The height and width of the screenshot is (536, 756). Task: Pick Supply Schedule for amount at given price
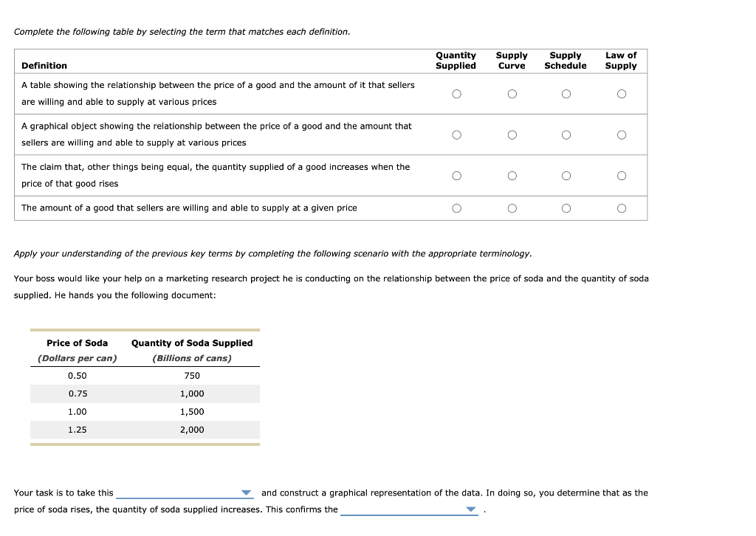pyautogui.click(x=566, y=208)
